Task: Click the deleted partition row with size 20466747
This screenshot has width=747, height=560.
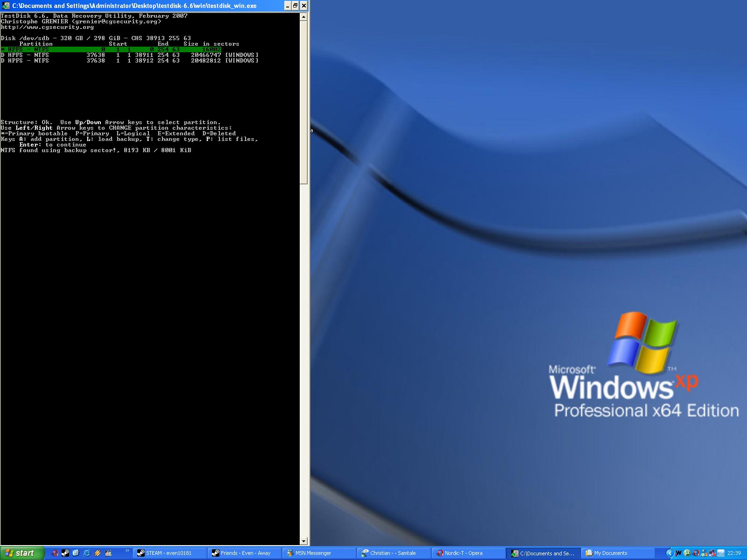Action: click(x=129, y=55)
